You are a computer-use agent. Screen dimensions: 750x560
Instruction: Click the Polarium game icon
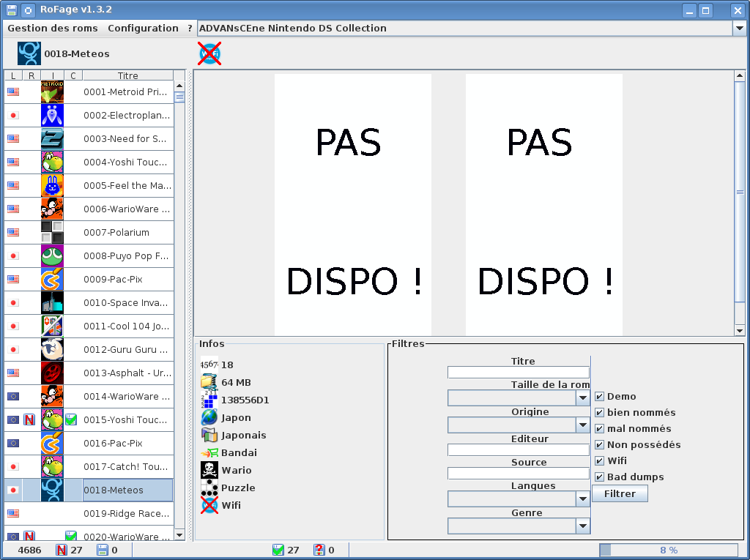click(x=52, y=232)
